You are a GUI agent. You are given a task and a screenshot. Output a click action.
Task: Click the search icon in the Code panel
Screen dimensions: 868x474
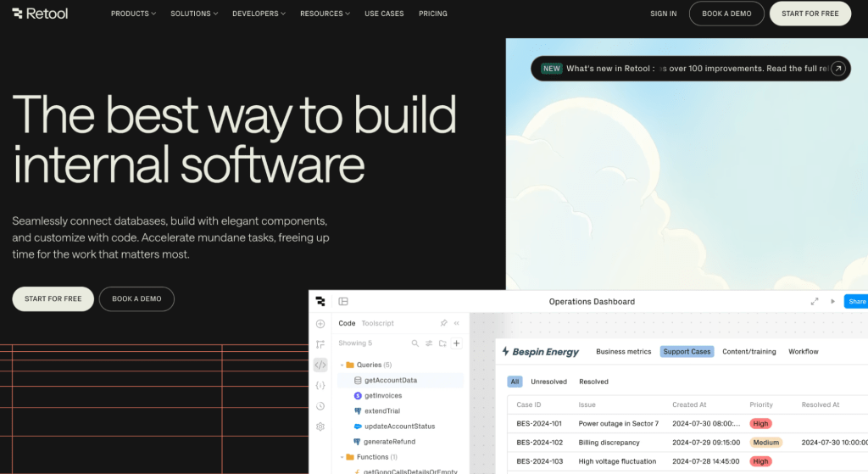415,343
